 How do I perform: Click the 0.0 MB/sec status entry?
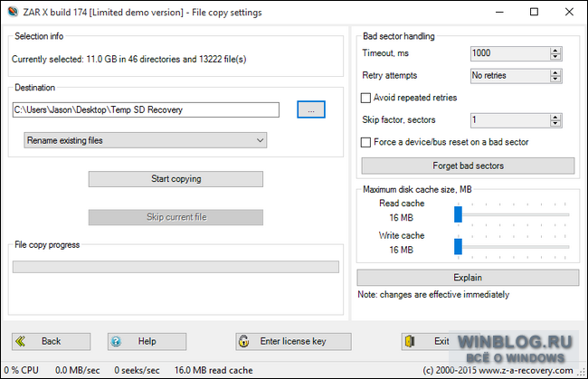click(x=78, y=370)
